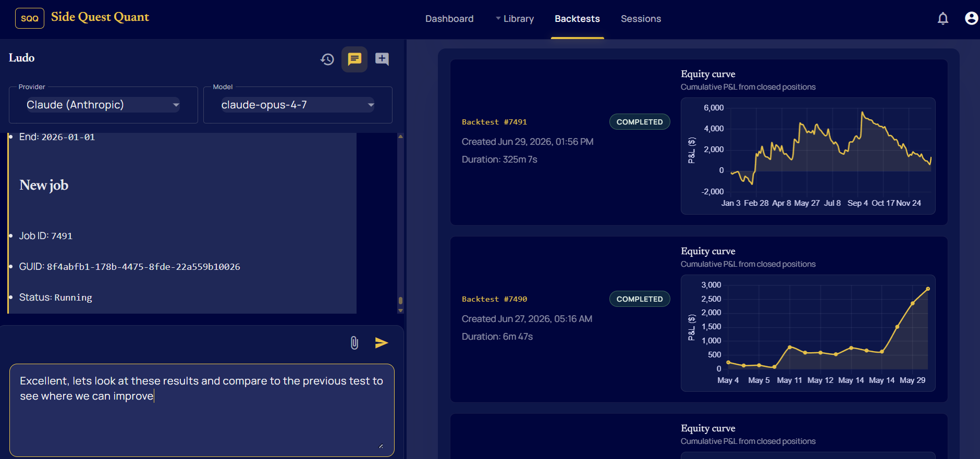Open Backtest #7490 link
Image resolution: width=980 pixels, height=459 pixels.
[x=494, y=299]
